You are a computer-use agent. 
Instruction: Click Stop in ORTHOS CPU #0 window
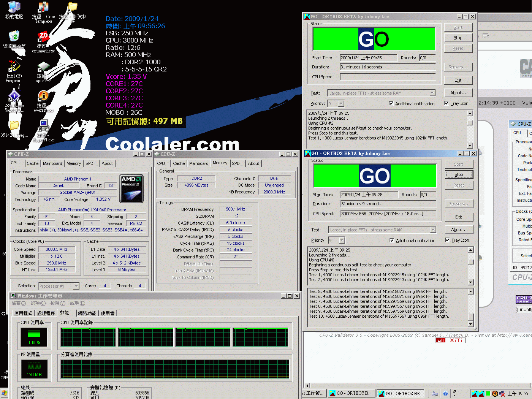click(459, 174)
